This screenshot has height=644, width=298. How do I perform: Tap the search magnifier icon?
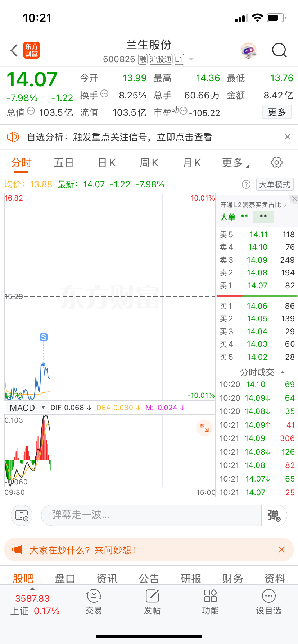click(x=279, y=50)
